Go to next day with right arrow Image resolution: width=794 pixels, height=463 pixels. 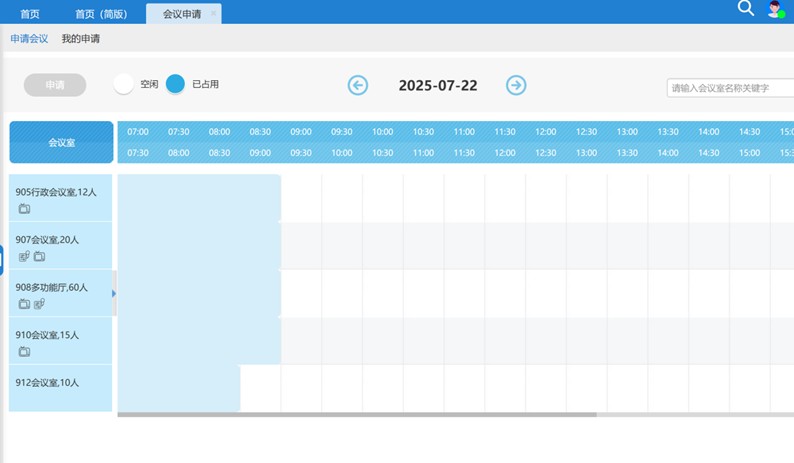516,86
